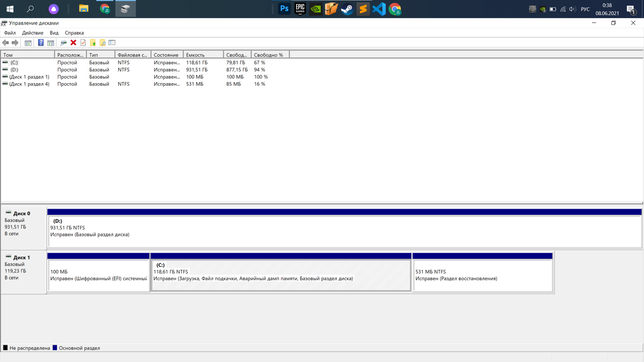Click the 94 % free cell
644x362 pixels.
pos(260,70)
